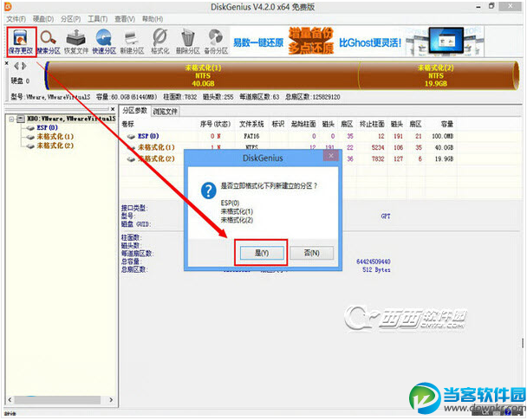Click the ESP (0) row in the partition table

click(288, 136)
